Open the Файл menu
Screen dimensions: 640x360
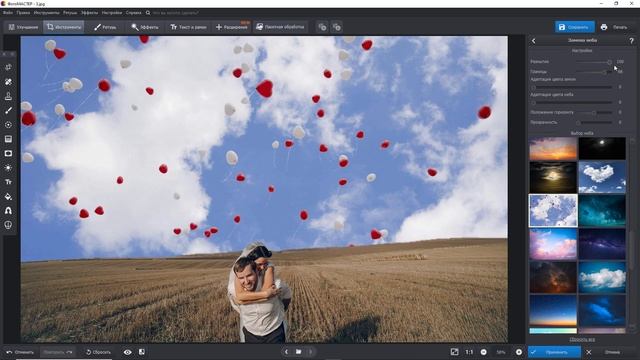point(7,13)
